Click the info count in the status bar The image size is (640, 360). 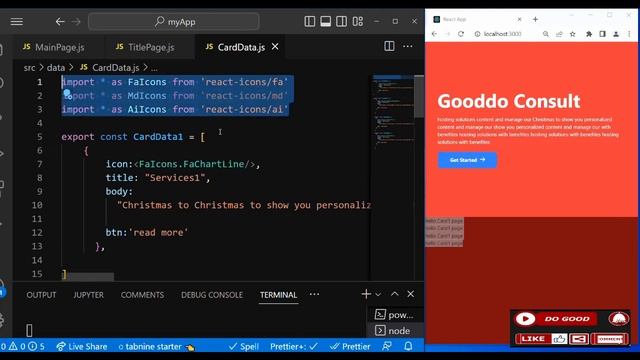coord(37,347)
